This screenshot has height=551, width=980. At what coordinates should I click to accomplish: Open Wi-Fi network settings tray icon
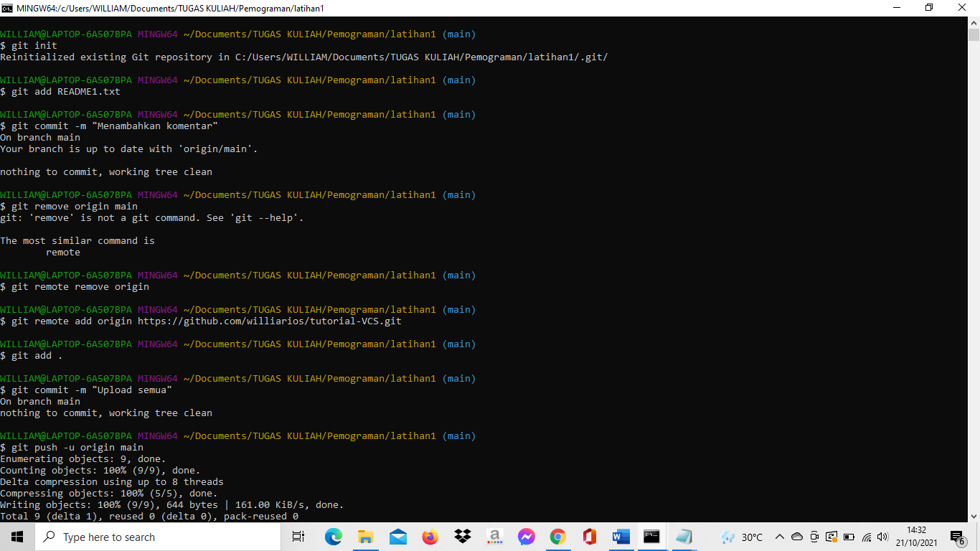tap(867, 537)
